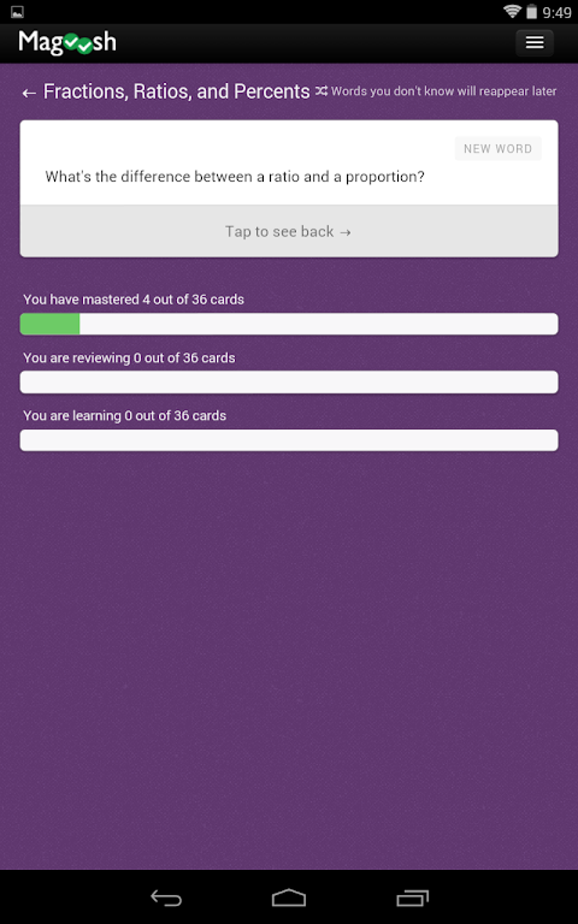
Task: Tap the image notification icon
Action: pyautogui.click(x=18, y=12)
